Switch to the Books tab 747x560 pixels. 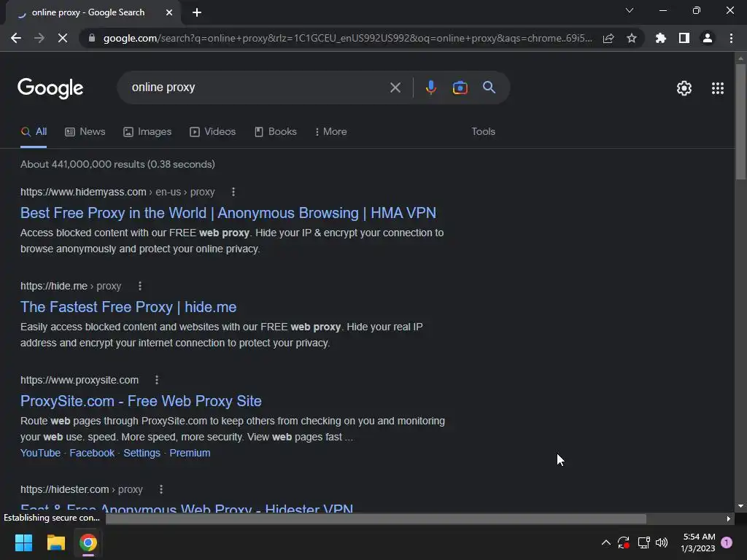click(275, 132)
